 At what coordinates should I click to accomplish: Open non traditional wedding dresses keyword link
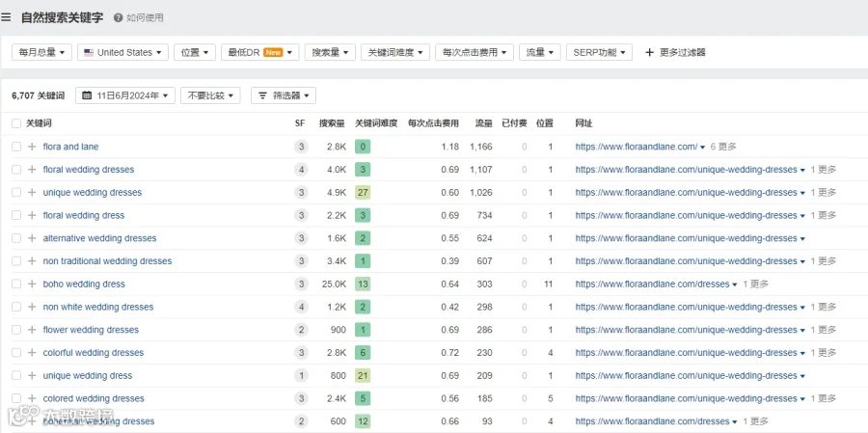(107, 260)
